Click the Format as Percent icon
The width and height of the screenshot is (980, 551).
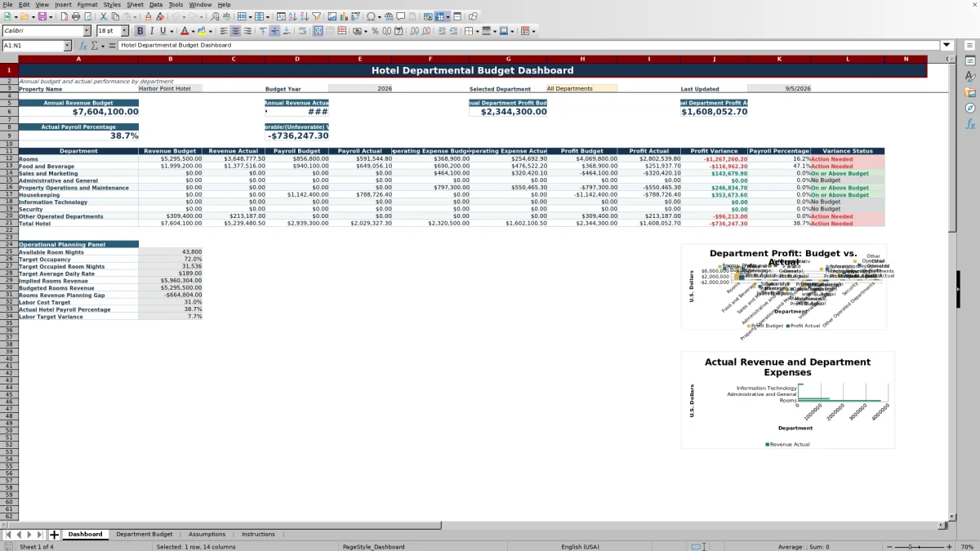point(375,31)
